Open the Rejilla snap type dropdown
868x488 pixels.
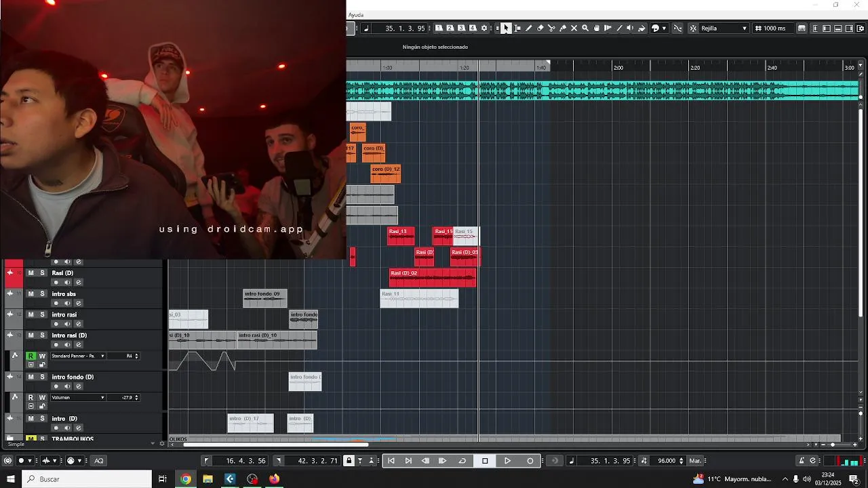click(724, 28)
